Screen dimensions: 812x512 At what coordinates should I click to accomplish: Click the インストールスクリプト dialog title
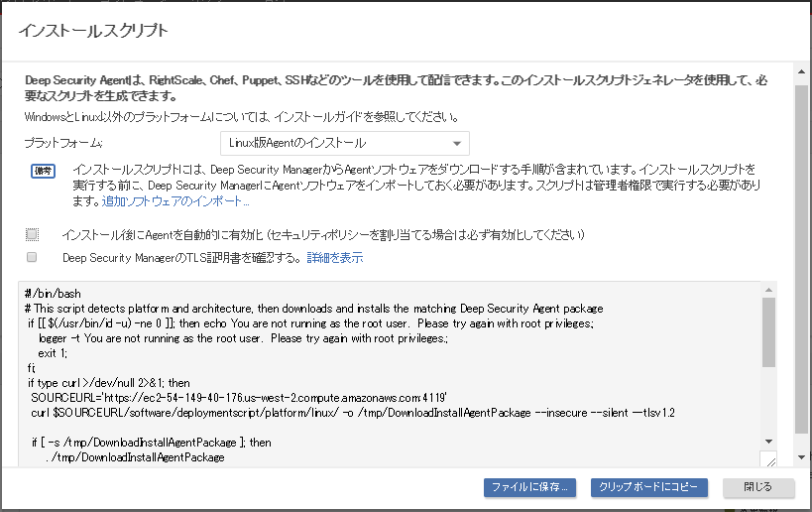click(93, 31)
